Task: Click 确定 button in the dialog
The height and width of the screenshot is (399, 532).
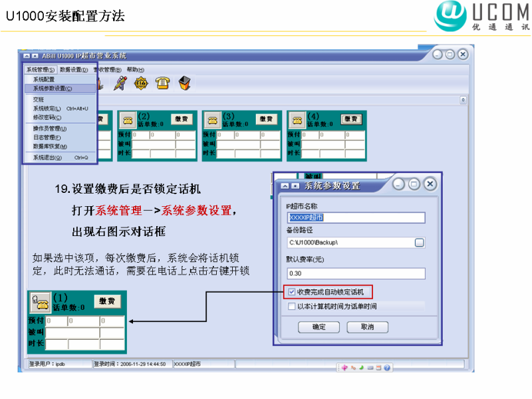Action: coord(319,327)
